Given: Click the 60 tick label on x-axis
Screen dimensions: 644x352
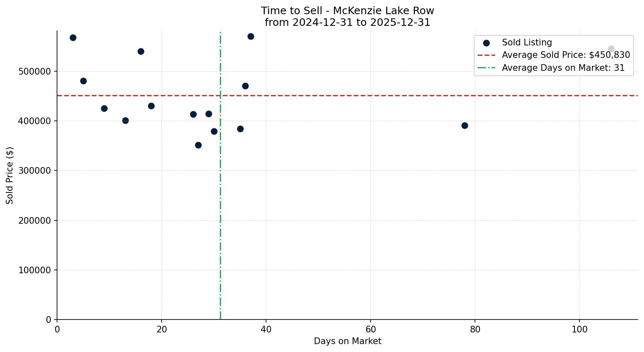Looking at the screenshot, I should [x=370, y=330].
